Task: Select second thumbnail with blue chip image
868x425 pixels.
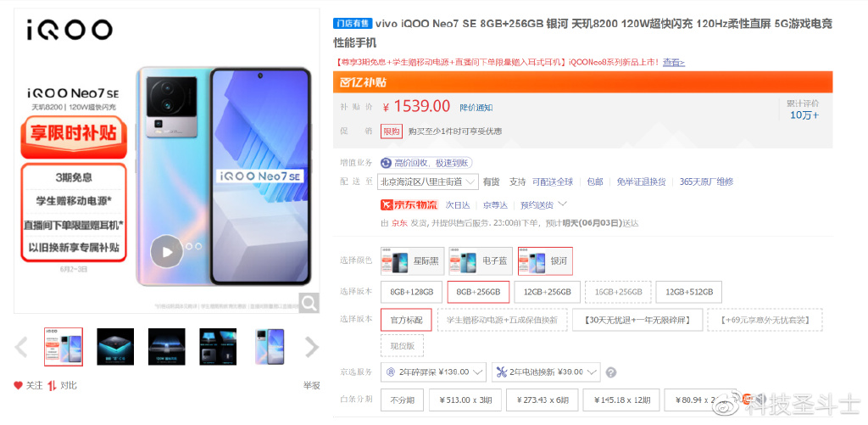Action: pyautogui.click(x=115, y=347)
